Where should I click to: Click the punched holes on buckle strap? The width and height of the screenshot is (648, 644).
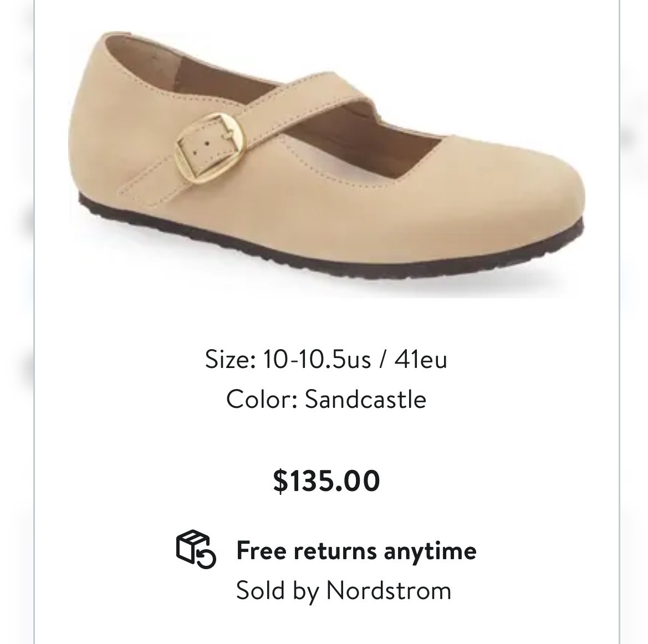(x=201, y=148)
